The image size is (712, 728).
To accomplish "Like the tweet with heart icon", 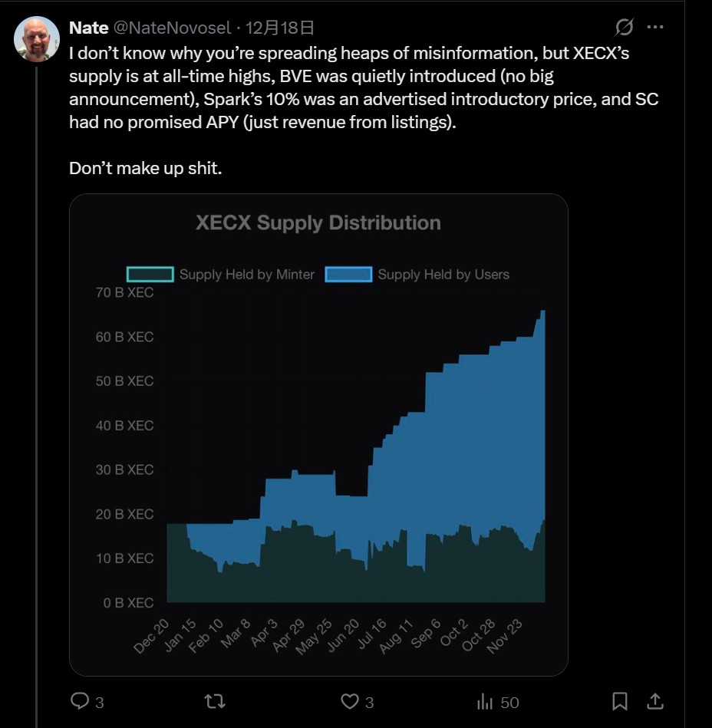I will point(350,701).
